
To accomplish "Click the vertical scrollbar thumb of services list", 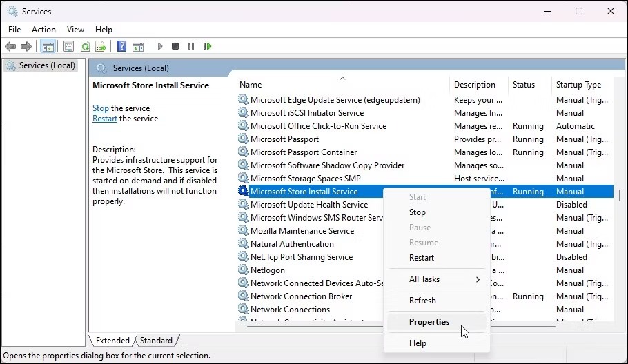I will [x=620, y=196].
